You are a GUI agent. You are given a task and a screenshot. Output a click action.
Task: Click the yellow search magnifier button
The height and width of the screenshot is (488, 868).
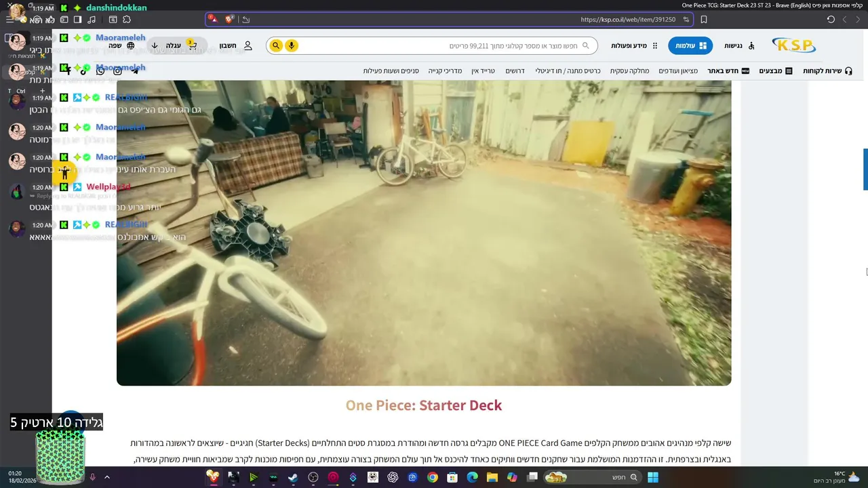[275, 45]
